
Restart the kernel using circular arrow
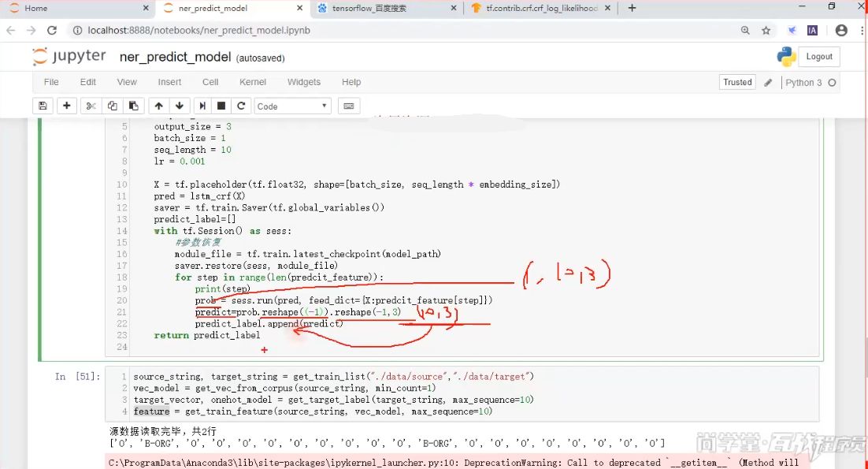coord(241,106)
